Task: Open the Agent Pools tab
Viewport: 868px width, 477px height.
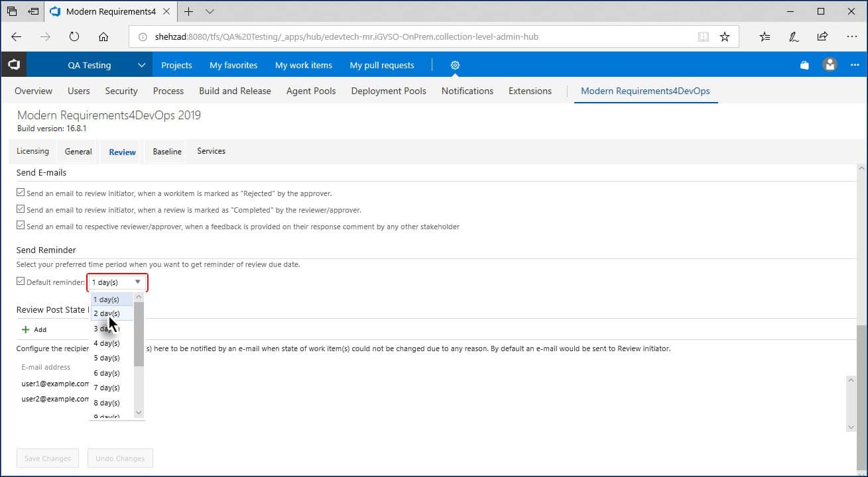Action: click(x=311, y=91)
